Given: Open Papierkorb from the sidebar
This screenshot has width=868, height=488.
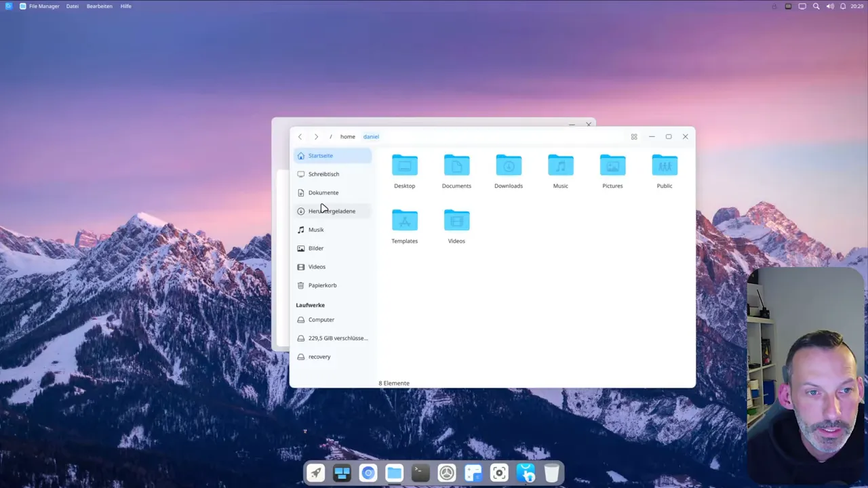Looking at the screenshot, I should 322,285.
